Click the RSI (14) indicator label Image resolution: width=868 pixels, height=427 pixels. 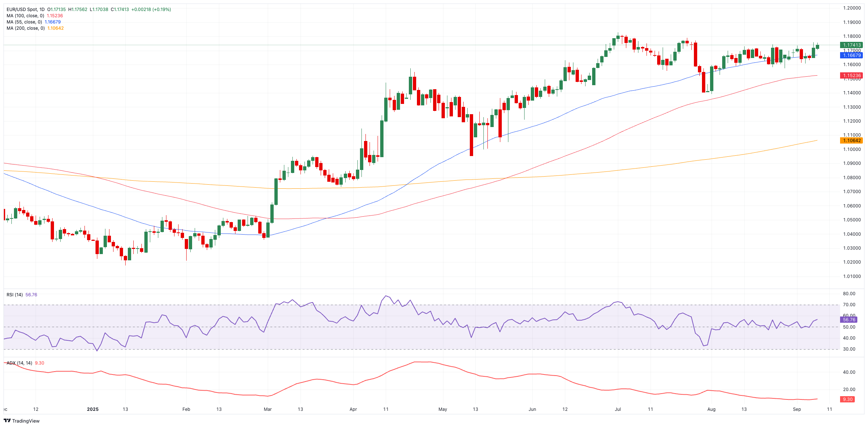click(x=15, y=295)
